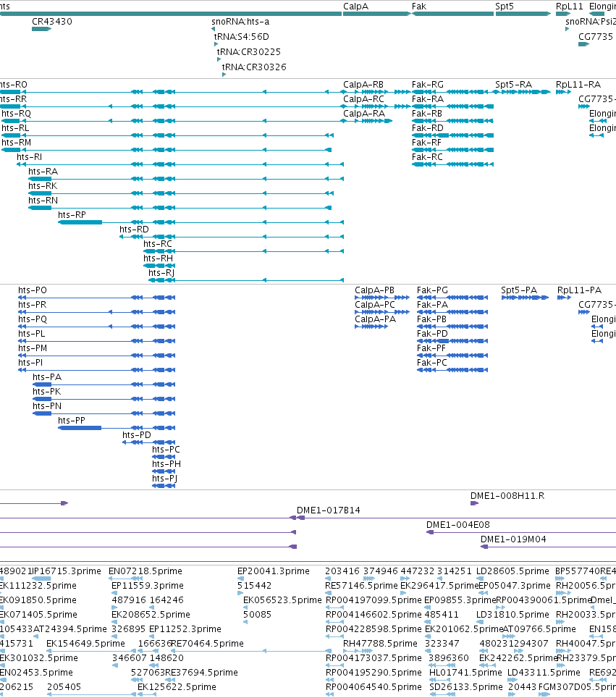Select DME1-017B14 clone label
The image size is (616, 698).
[329, 510]
